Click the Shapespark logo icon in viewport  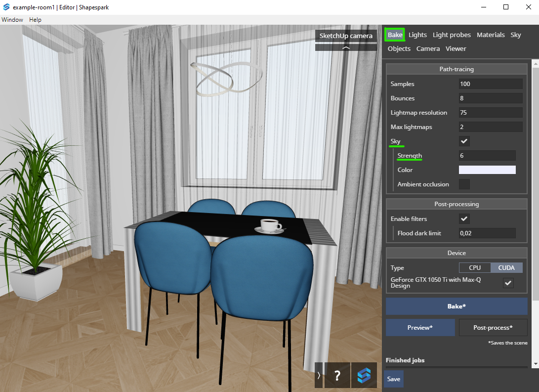[364, 375]
